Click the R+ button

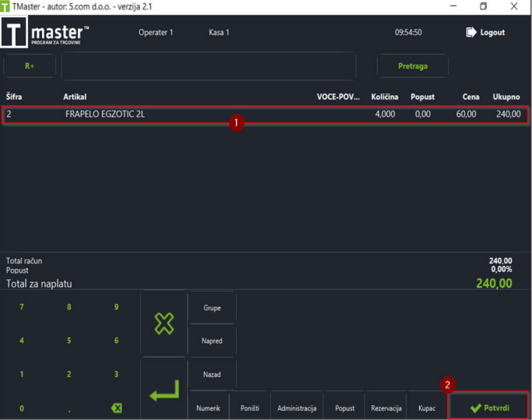30,66
